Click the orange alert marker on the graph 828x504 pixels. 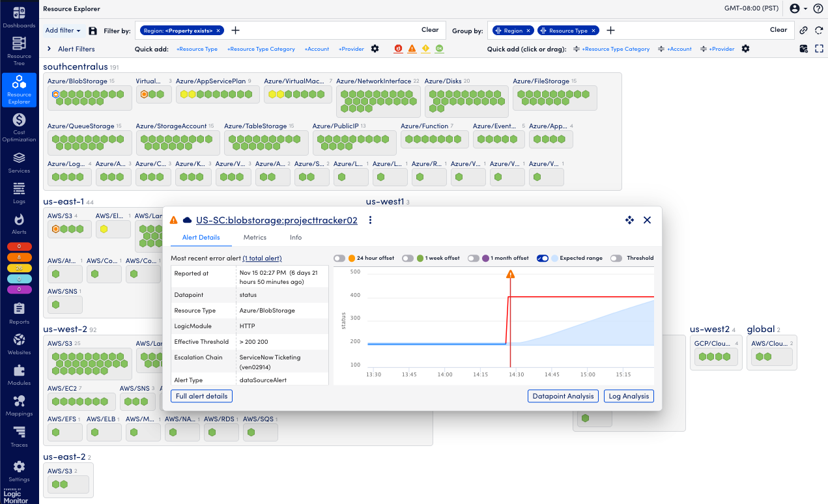coord(510,274)
